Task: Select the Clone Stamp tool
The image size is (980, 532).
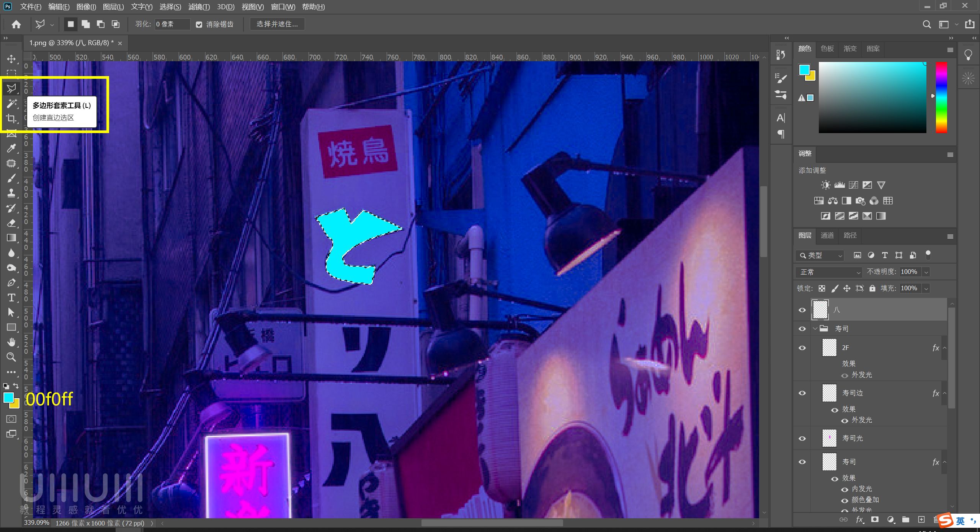Action: click(x=11, y=193)
